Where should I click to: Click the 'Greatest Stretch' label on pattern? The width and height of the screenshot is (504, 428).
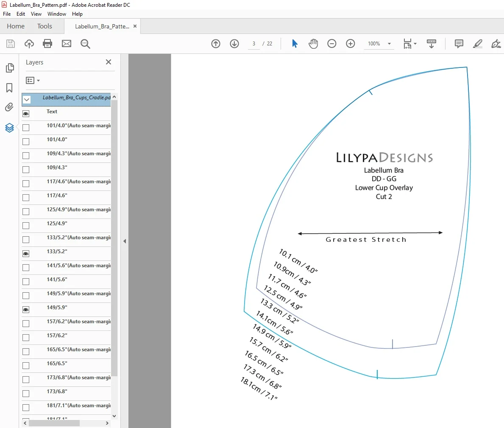pyautogui.click(x=366, y=240)
